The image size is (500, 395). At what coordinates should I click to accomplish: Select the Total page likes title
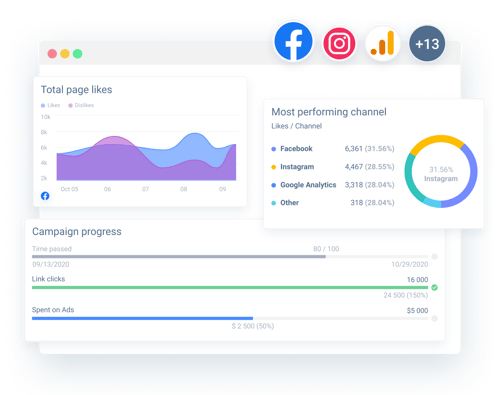click(76, 90)
